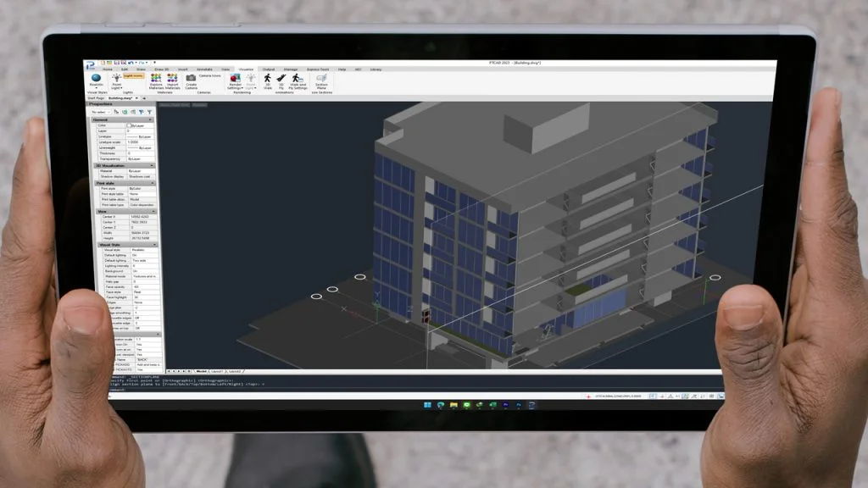868x488 pixels.
Task: Click the Transparency ByLayer field
Action: 142,158
